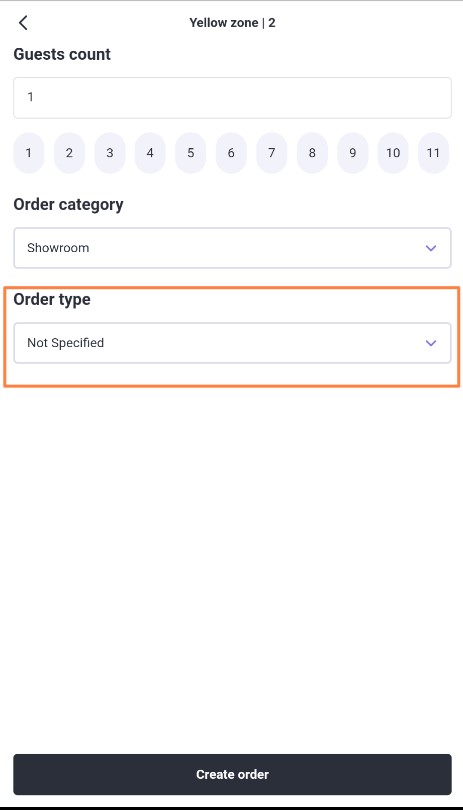Image resolution: width=463 pixels, height=810 pixels.
Task: Set guests count to 6
Action: 231,153
